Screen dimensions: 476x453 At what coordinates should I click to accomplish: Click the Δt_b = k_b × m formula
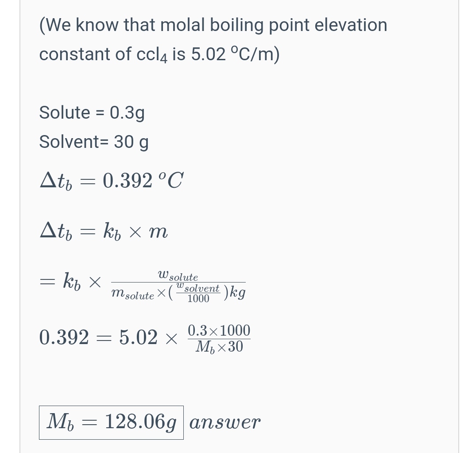tap(104, 231)
